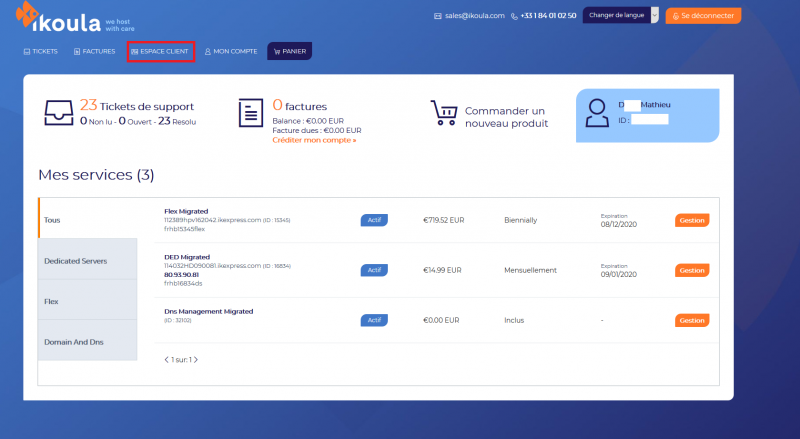Screen dimensions: 800x439
Task: Click the frhb15345flex label
Action: 184,229
